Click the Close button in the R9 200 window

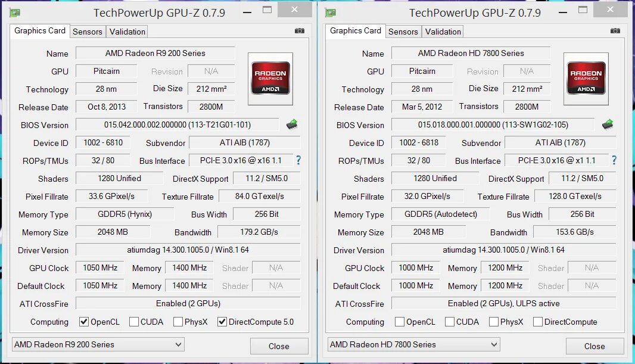[279, 346]
